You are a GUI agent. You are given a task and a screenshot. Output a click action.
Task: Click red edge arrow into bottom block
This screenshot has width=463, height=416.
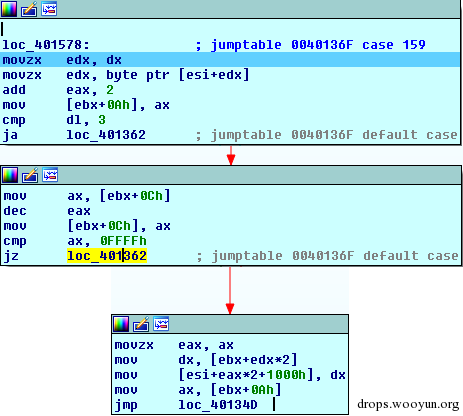[230, 308]
